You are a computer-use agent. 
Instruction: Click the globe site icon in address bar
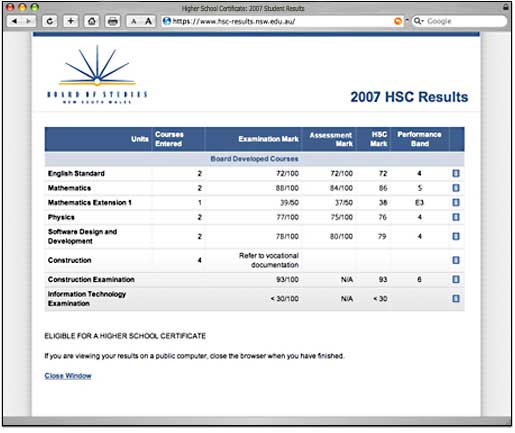pos(167,21)
